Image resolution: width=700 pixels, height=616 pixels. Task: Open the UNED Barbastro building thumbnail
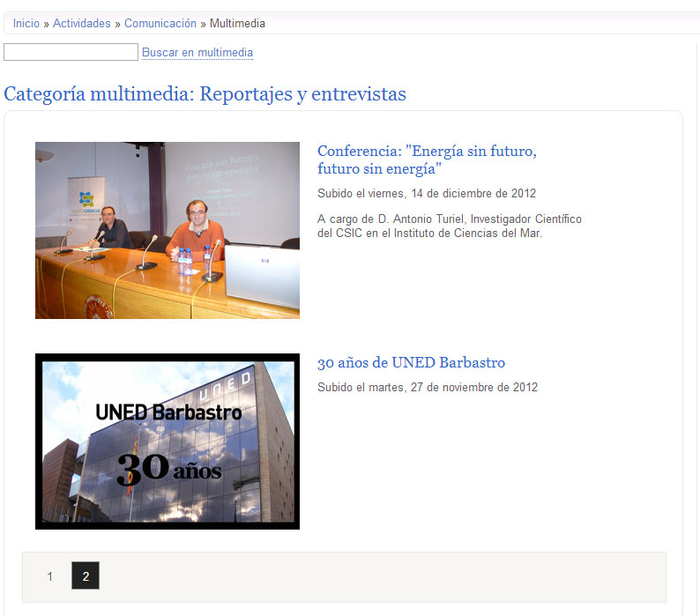point(167,441)
